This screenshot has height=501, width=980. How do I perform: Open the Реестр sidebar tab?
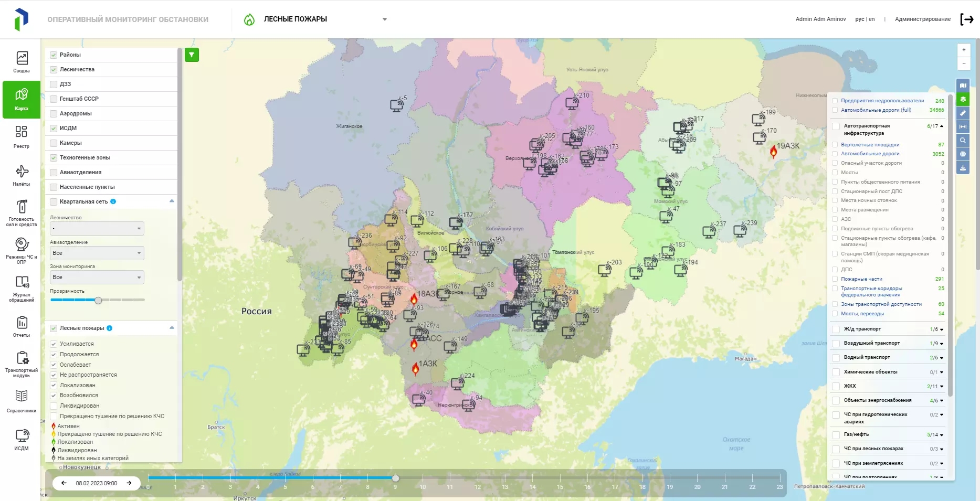pyautogui.click(x=22, y=137)
